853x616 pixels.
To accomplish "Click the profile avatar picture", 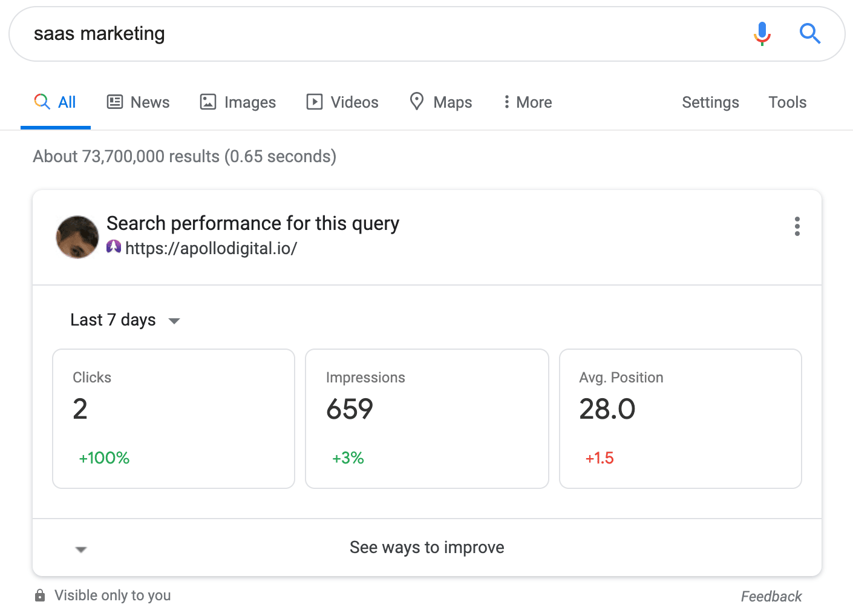I will [x=77, y=237].
